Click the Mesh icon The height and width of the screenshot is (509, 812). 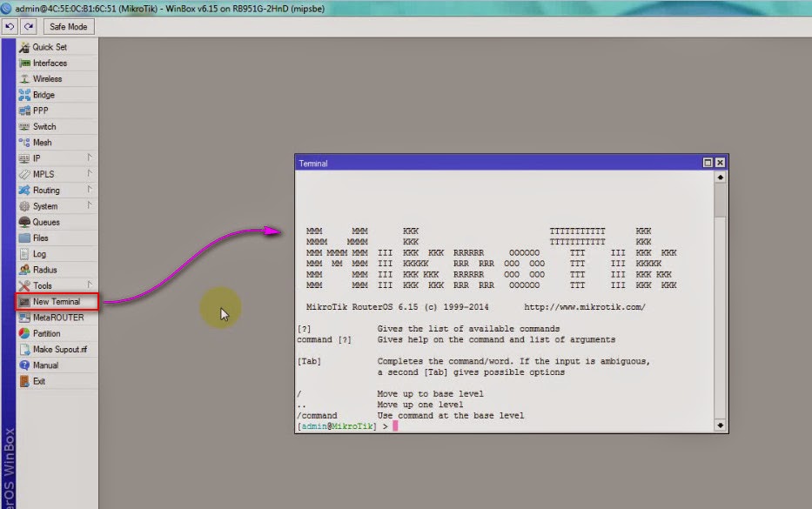(x=24, y=143)
